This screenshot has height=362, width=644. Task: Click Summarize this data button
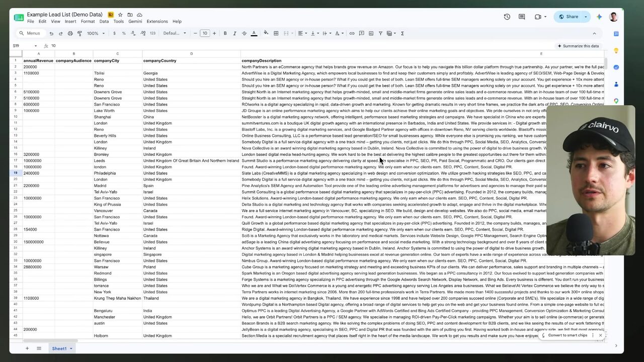point(578,46)
